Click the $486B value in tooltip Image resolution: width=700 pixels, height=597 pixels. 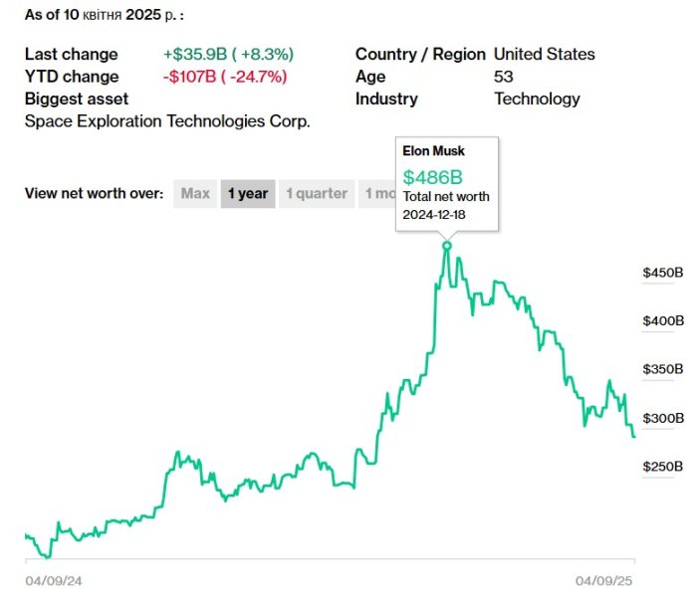pos(433,177)
